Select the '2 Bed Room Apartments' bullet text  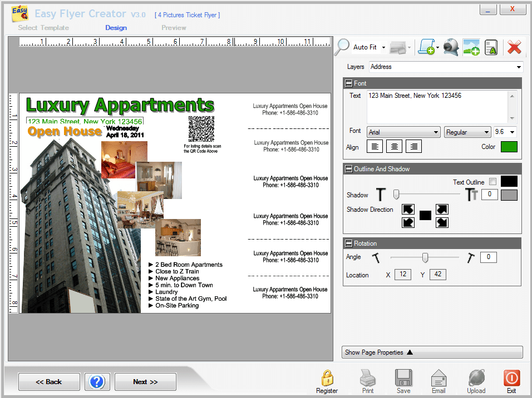[189, 265]
